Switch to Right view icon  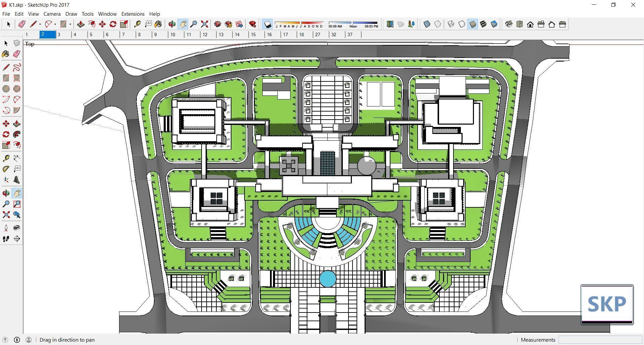coord(541,24)
